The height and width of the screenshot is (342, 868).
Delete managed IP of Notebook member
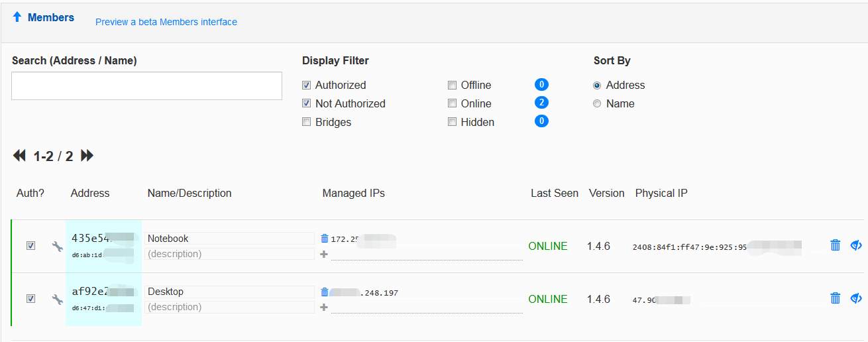[x=325, y=239]
